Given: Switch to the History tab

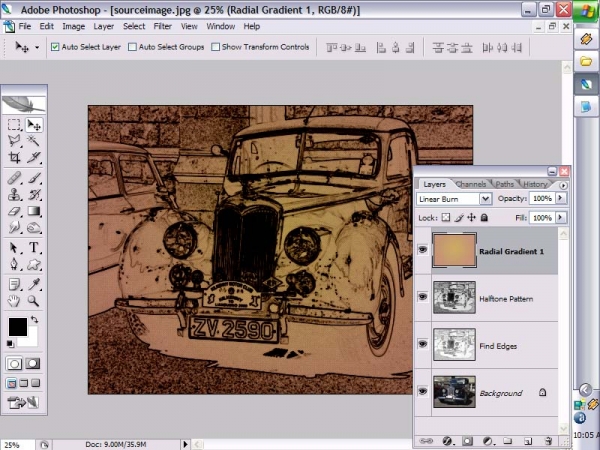Looking at the screenshot, I should [535, 184].
